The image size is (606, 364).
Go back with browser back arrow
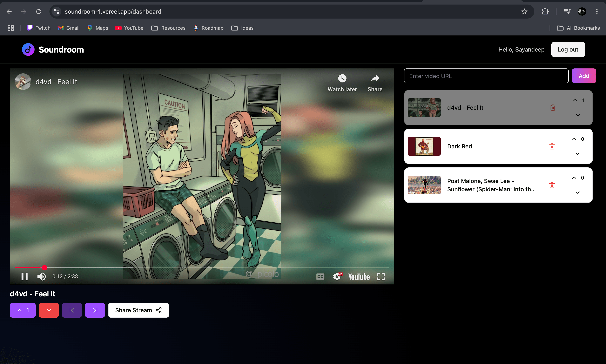pos(9,12)
